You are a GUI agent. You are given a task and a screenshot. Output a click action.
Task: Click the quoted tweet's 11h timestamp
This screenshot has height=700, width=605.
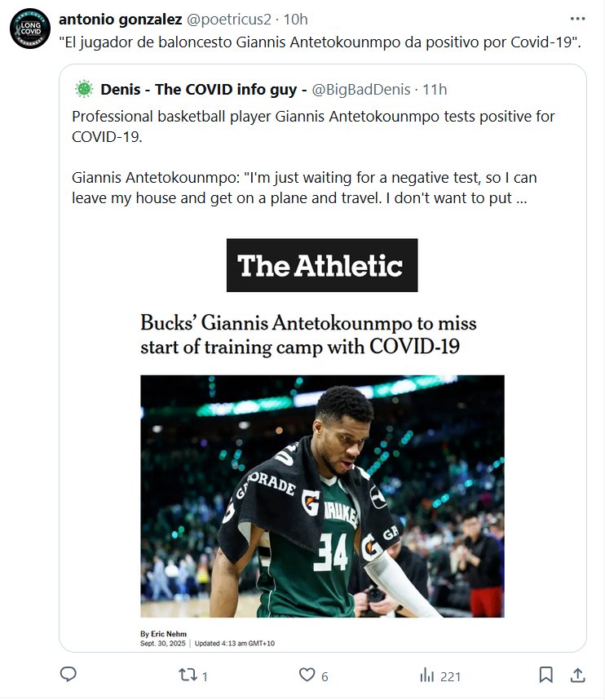click(x=435, y=89)
